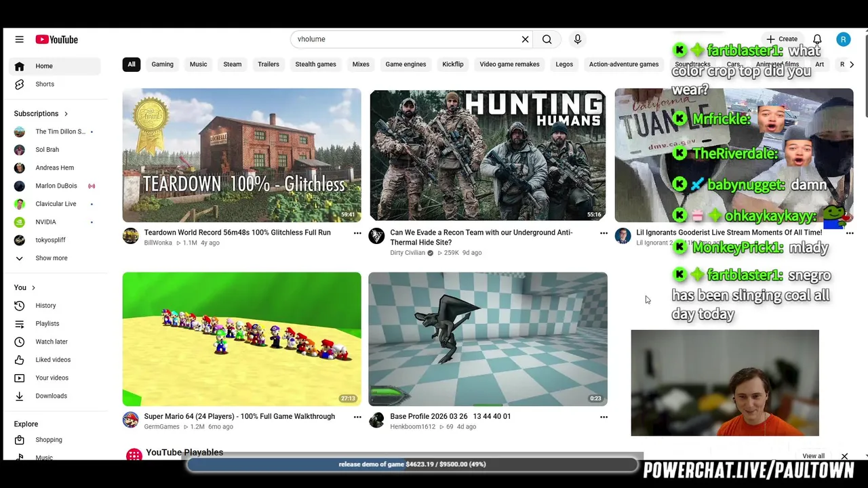868x488 pixels.
Task: Select the Steam filter chip
Action: pos(233,64)
